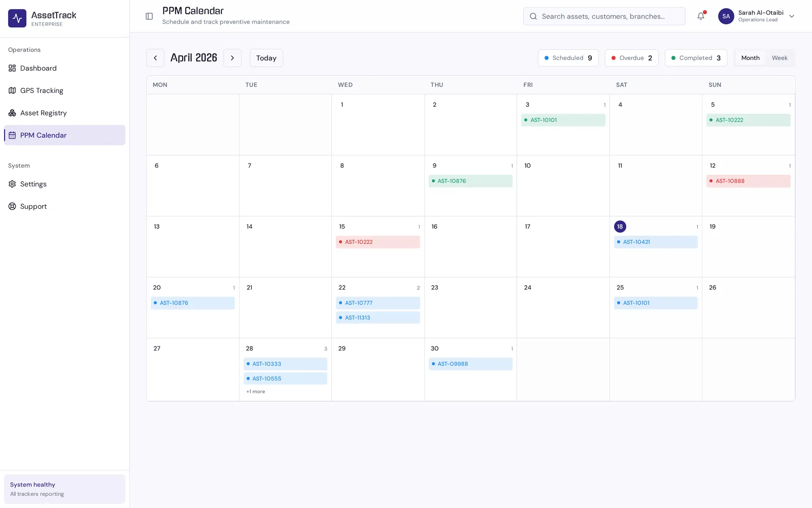This screenshot has height=508, width=812.
Task: Open AST-10101 event on April 25
Action: click(x=656, y=303)
